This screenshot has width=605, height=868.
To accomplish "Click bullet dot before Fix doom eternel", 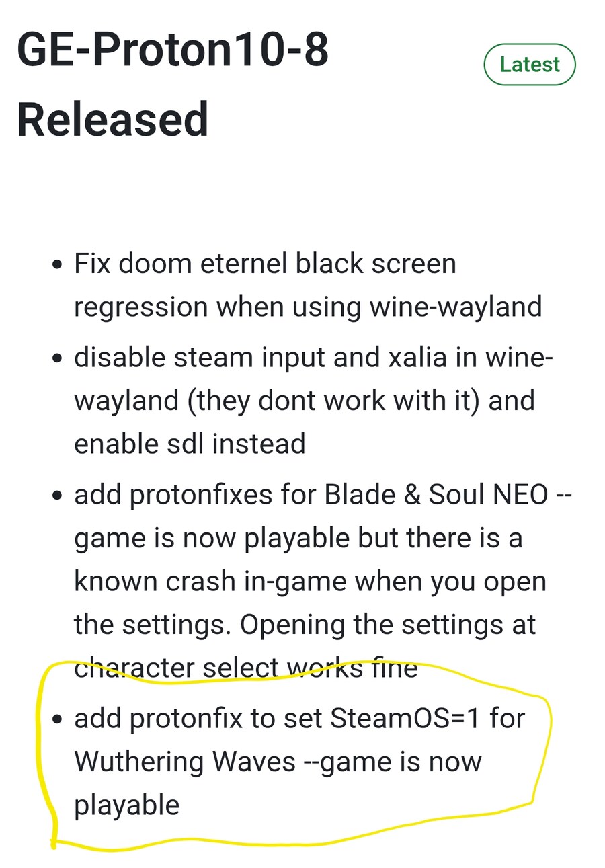I will pyautogui.click(x=57, y=264).
